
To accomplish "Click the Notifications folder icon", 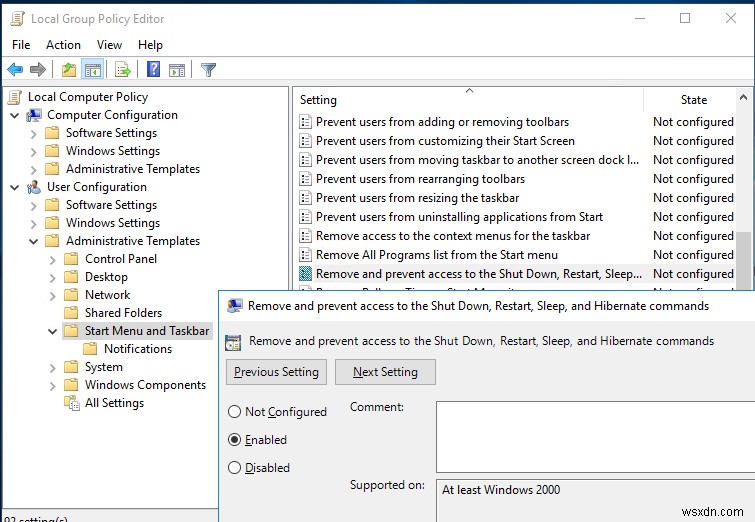I will pos(90,349).
